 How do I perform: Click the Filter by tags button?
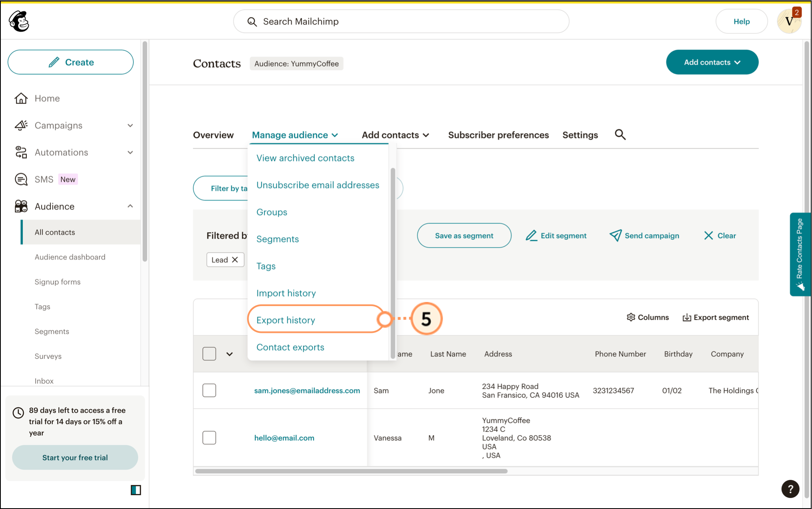pyautogui.click(x=221, y=188)
